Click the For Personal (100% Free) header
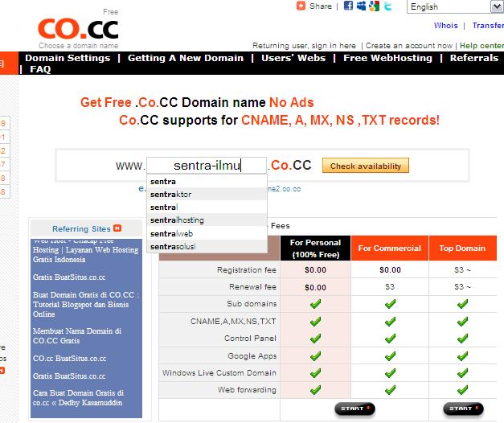The image size is (504, 423). point(315,248)
